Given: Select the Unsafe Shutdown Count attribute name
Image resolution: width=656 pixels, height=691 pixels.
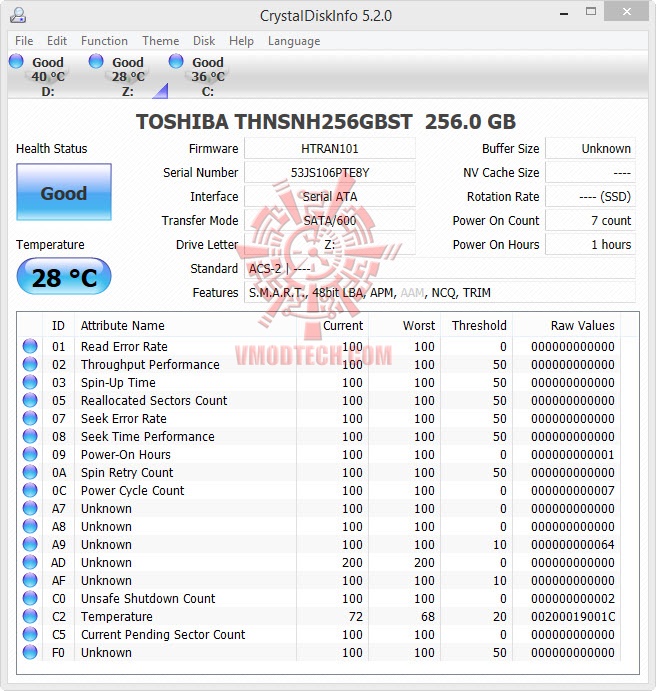Looking at the screenshot, I should coord(148,598).
